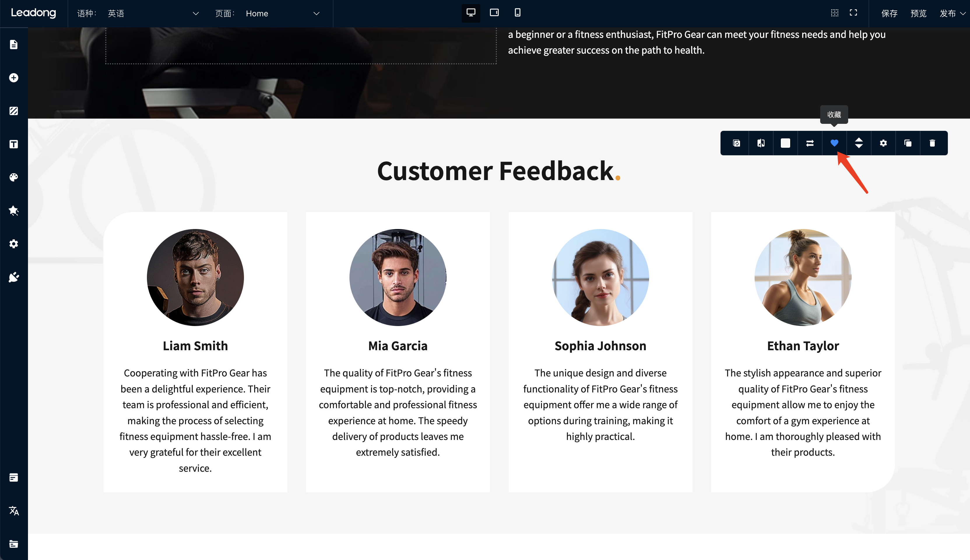Image resolution: width=970 pixels, height=560 pixels.
Task: Click the trash delete icon in section toolbar
Action: 932,143
